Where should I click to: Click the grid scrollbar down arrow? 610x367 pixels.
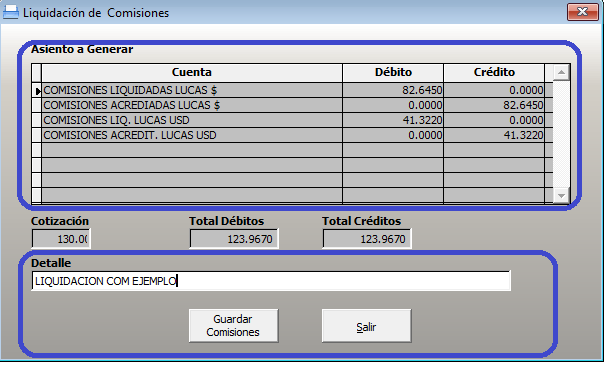[x=561, y=195]
